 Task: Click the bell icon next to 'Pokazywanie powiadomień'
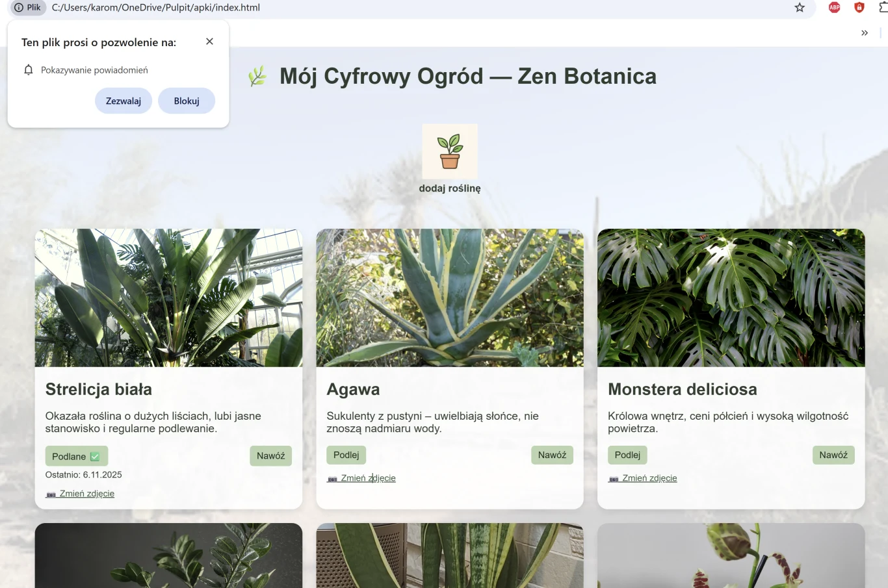tap(28, 70)
